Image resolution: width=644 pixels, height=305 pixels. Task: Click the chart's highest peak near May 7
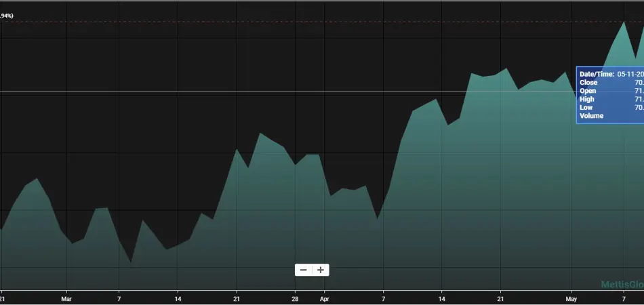[x=624, y=22]
